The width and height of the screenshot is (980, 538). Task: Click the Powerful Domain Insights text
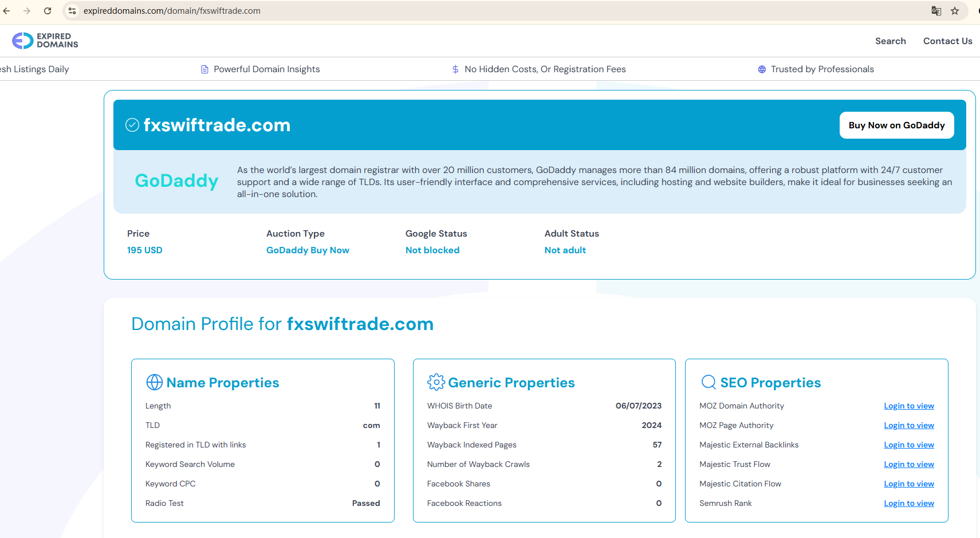pyautogui.click(x=267, y=69)
